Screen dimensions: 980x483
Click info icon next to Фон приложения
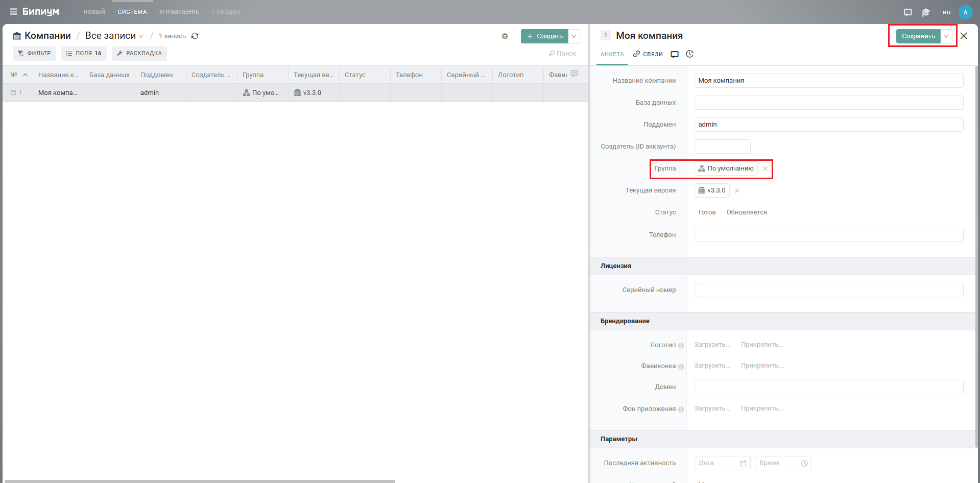coord(681,409)
